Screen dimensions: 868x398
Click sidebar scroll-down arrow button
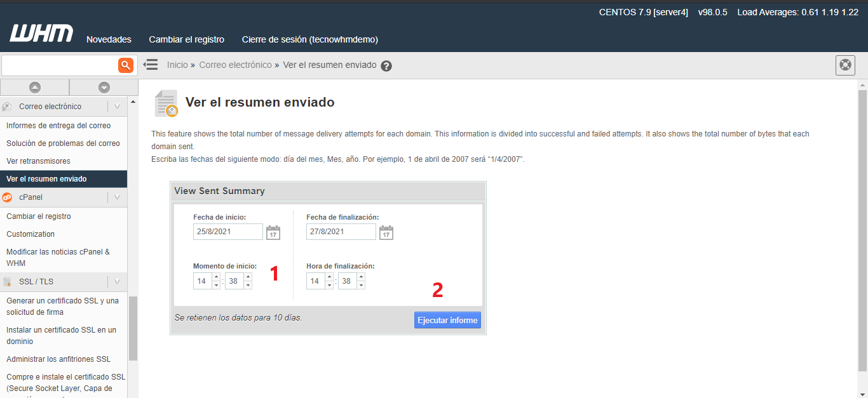104,88
